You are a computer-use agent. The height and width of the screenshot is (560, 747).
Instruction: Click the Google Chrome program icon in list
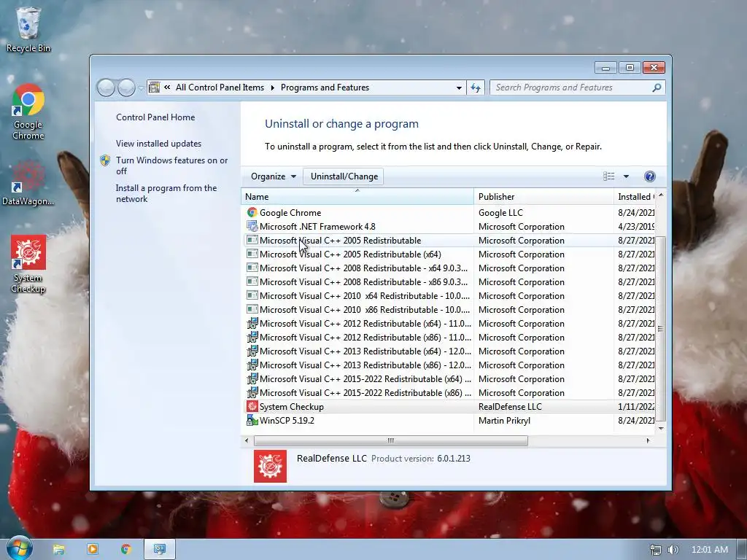click(252, 212)
